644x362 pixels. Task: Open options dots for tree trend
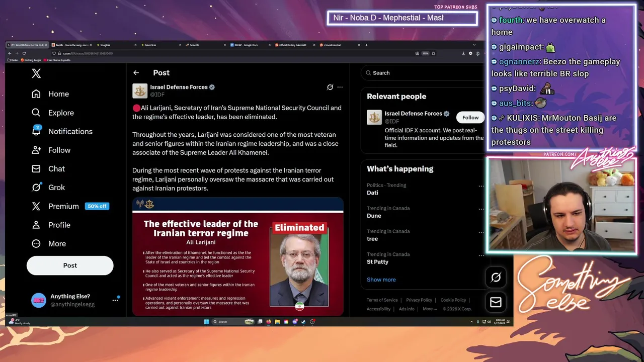(481, 232)
